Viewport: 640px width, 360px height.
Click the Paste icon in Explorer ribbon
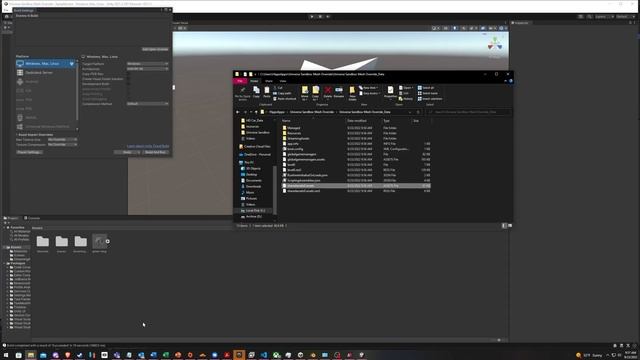click(x=267, y=92)
